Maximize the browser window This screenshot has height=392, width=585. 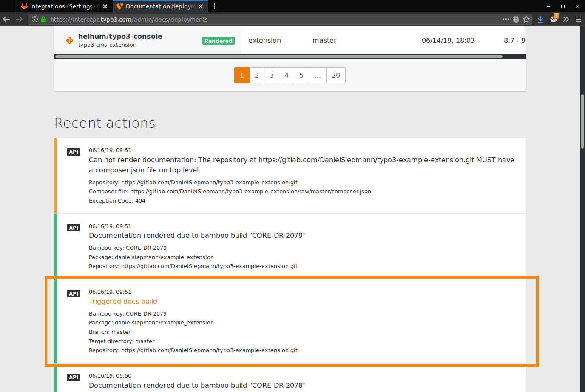[x=563, y=6]
